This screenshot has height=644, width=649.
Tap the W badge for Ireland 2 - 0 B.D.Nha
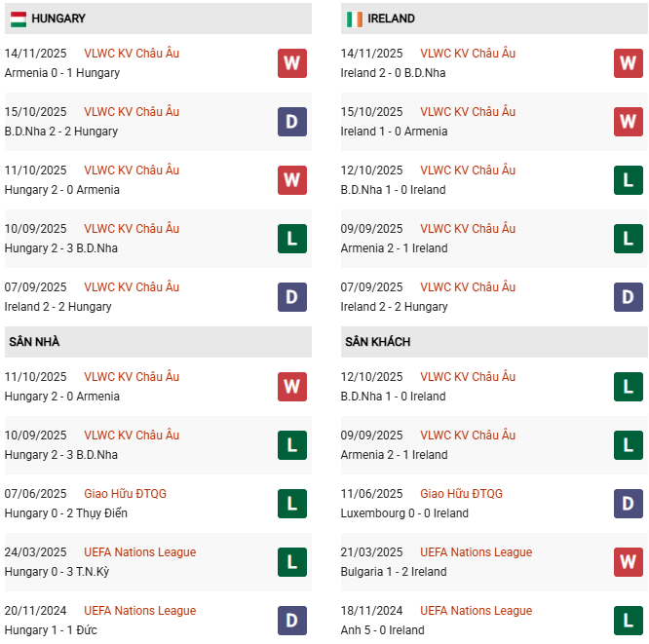tap(629, 63)
